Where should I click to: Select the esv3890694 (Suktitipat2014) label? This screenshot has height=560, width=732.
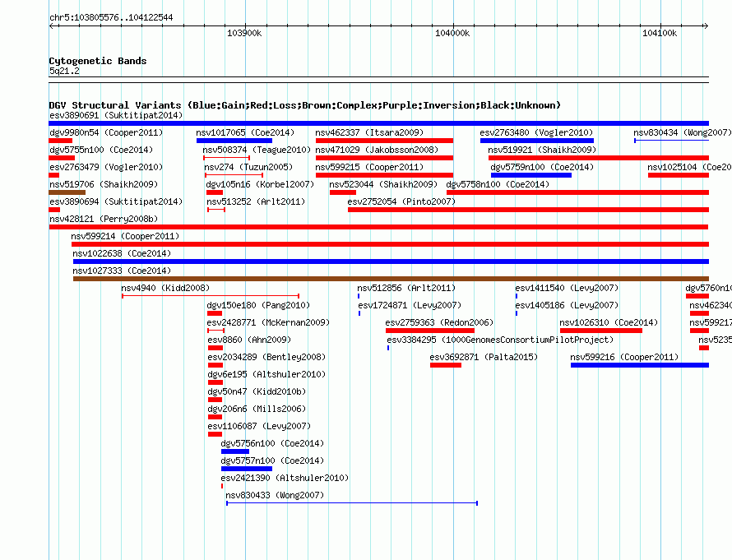click(x=116, y=201)
